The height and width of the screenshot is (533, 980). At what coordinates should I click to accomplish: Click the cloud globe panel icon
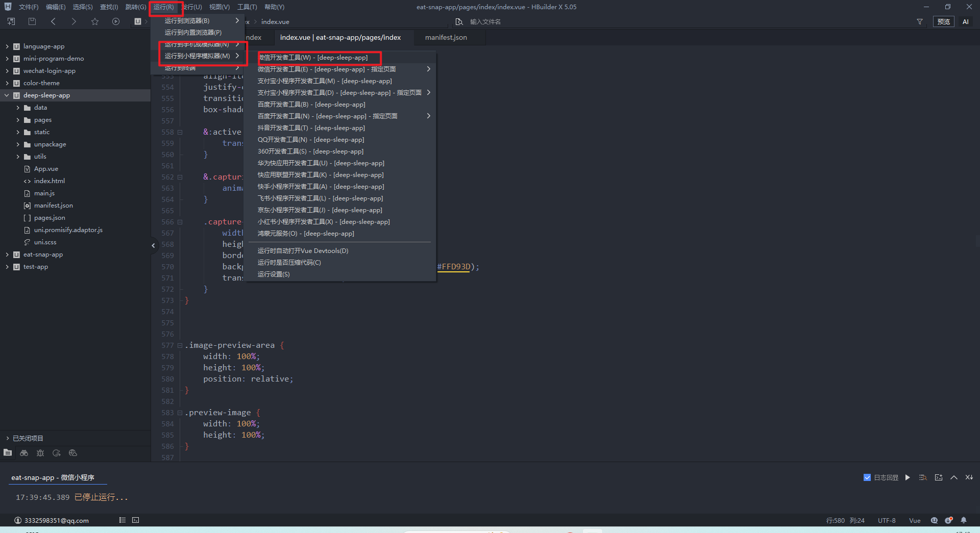pos(73,453)
